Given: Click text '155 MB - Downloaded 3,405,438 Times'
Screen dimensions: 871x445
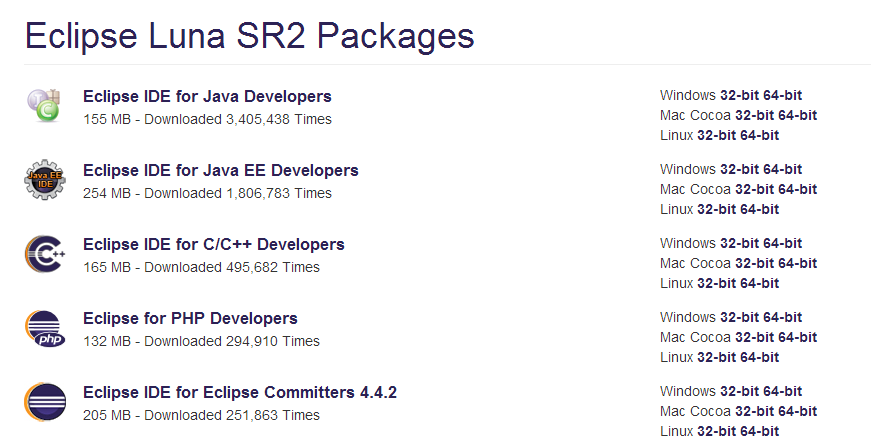Looking at the screenshot, I should pos(207,119).
